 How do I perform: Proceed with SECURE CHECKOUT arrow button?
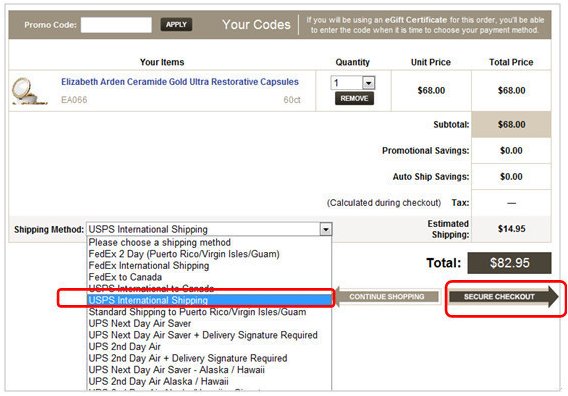tap(504, 297)
